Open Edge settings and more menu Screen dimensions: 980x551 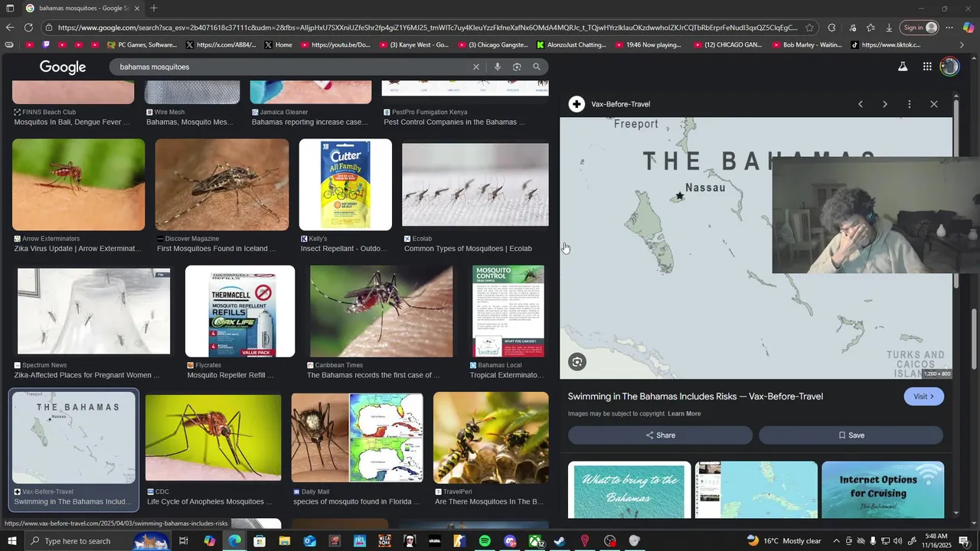(949, 28)
